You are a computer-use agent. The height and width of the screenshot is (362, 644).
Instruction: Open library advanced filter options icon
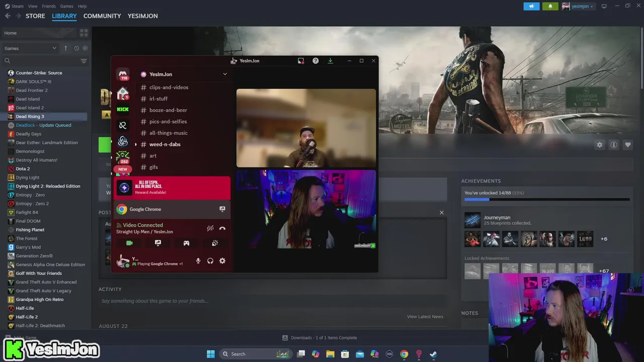click(x=84, y=61)
